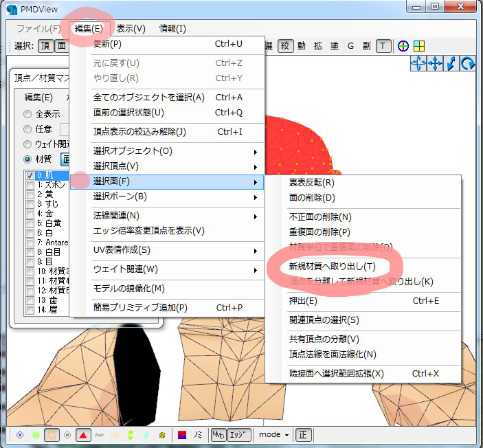The width and height of the screenshot is (483, 448).
Task: Click the 副 toolbar button
Action: [367, 46]
